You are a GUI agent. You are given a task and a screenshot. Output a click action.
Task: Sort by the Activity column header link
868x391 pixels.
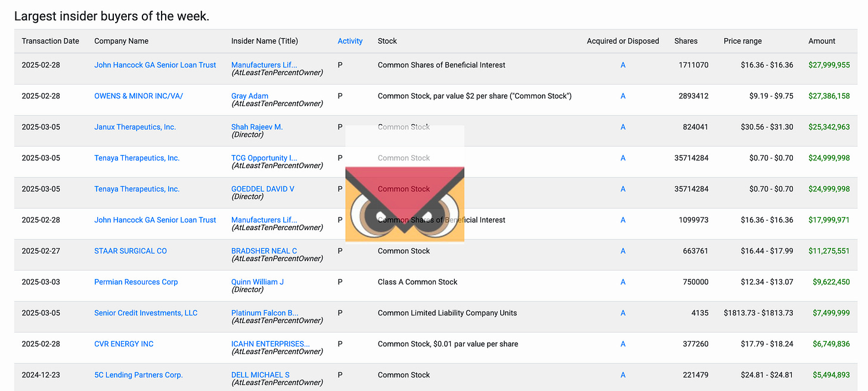pyautogui.click(x=350, y=41)
